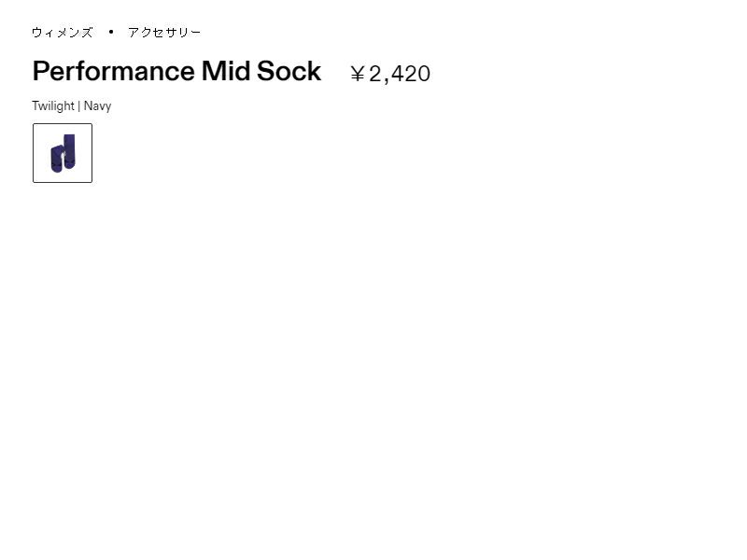Click the ¥2,420 price text

coord(390,74)
